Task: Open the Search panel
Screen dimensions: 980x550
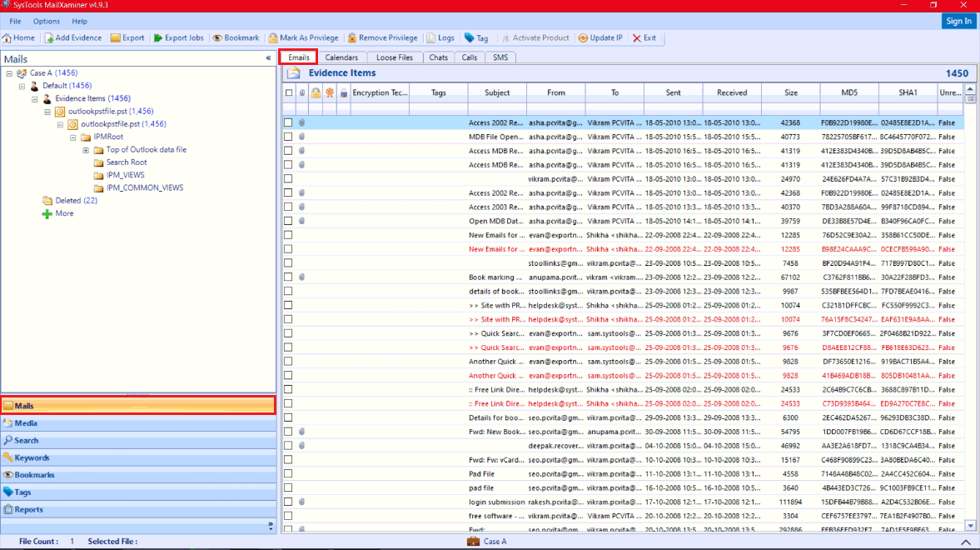Action: coord(138,441)
